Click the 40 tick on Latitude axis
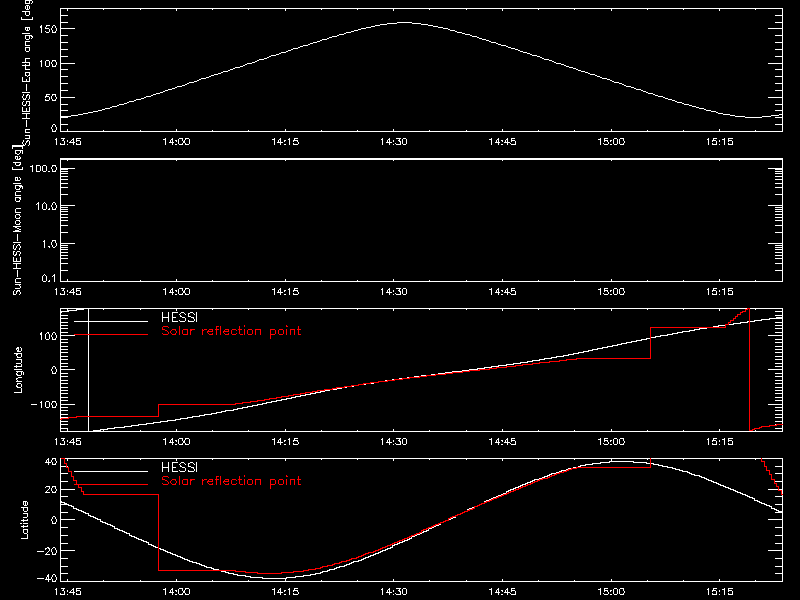Viewport: 800px width, 600px height. (51, 462)
